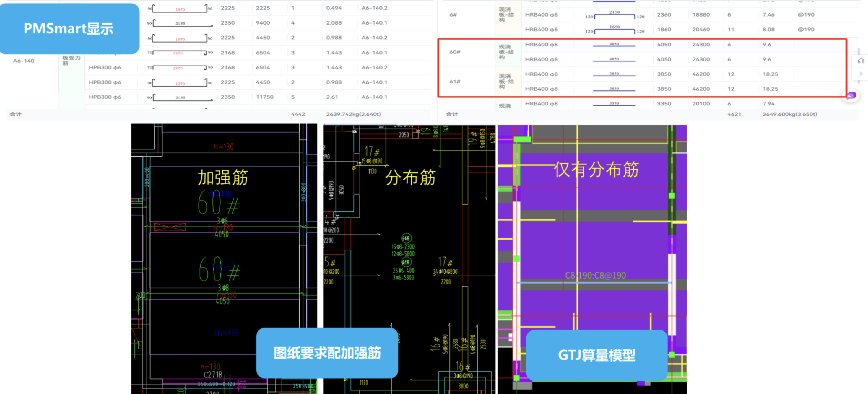Click the 合计 label in right table
The width and height of the screenshot is (868, 394).
click(x=452, y=115)
